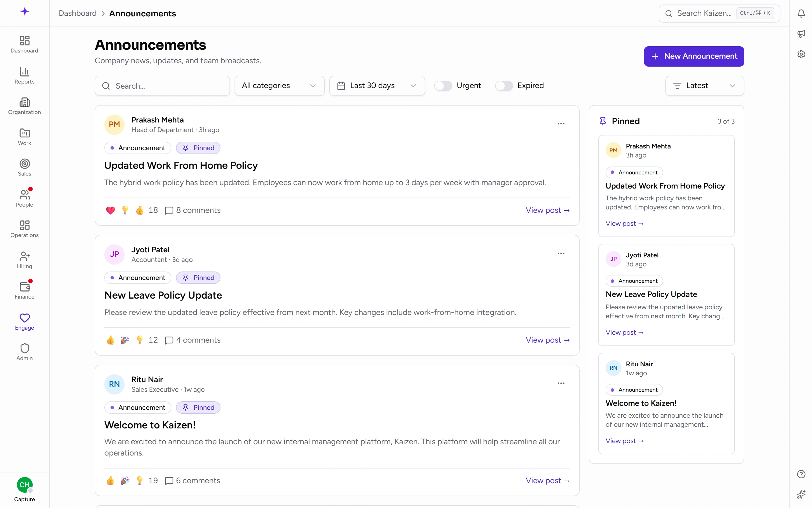This screenshot has width=812, height=508.
Task: Click Announcement tag on Jyoti Patel feed post
Action: [x=138, y=278]
